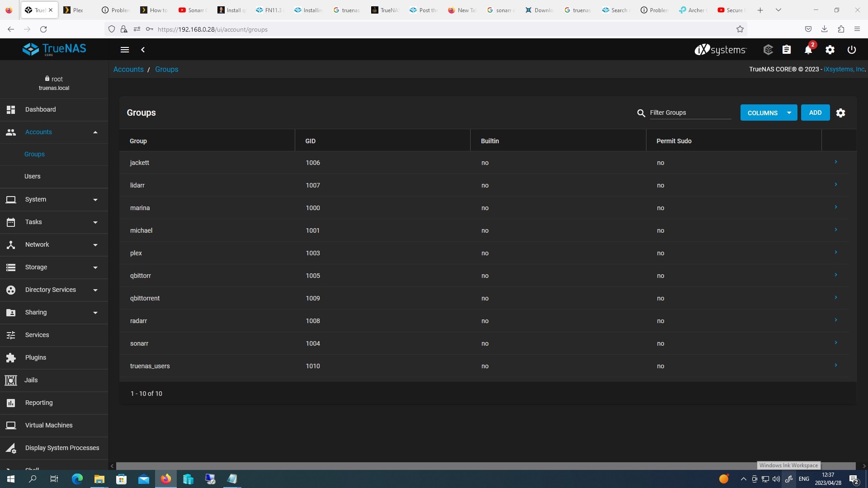This screenshot has width=868, height=488.
Task: Switch to the Plex browser tab
Action: [79, 10]
